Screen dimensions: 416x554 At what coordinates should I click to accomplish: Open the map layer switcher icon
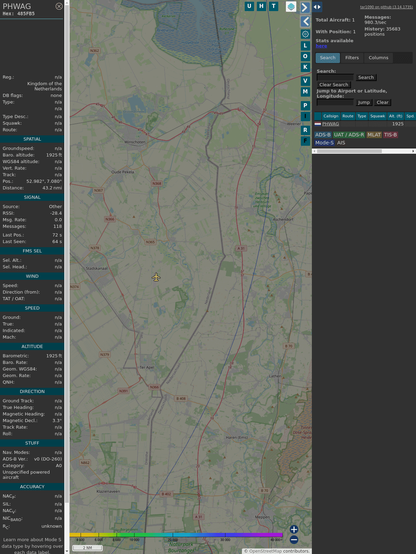click(291, 6)
